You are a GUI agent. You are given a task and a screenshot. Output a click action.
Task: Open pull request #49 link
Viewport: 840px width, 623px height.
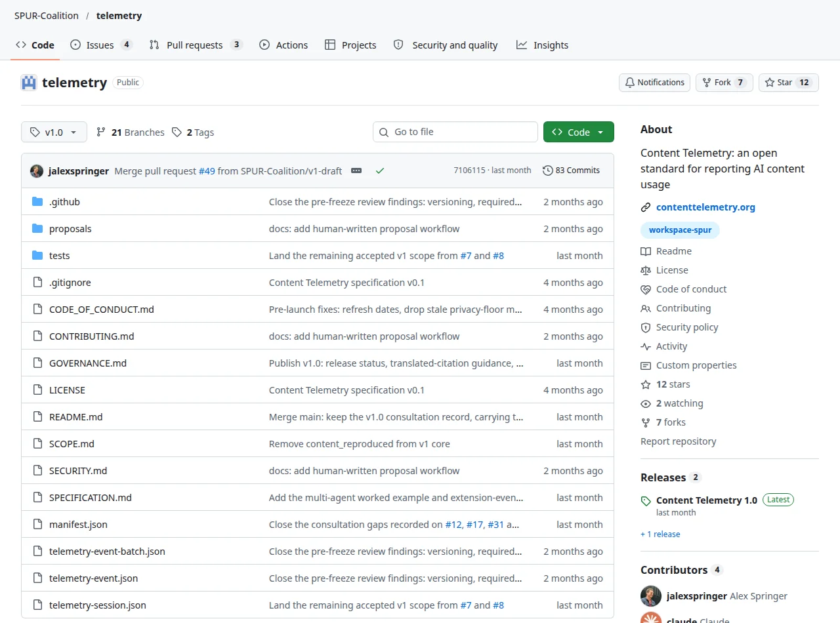[x=207, y=171]
